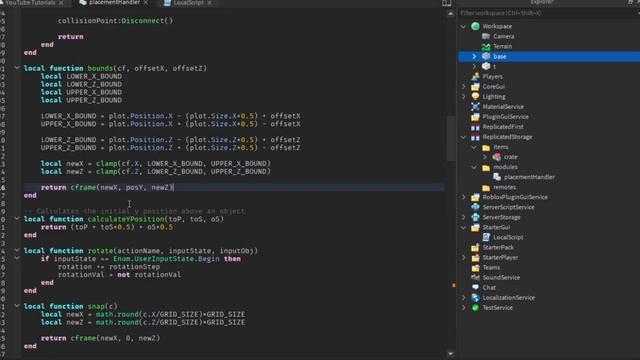Click the ReplicatedFirst icon

tap(475, 127)
